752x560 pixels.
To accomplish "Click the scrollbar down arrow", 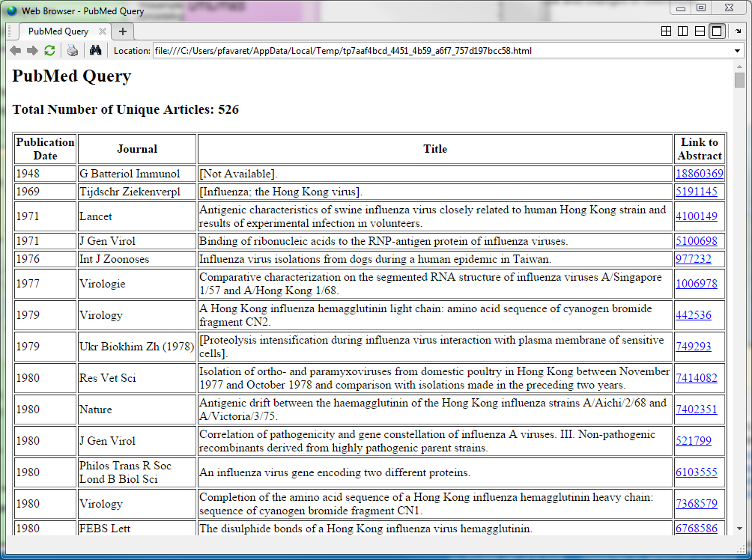I will tap(739, 529).
